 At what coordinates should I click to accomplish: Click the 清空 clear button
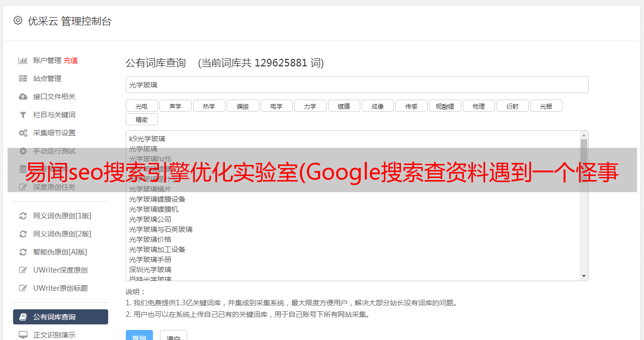click(x=174, y=336)
